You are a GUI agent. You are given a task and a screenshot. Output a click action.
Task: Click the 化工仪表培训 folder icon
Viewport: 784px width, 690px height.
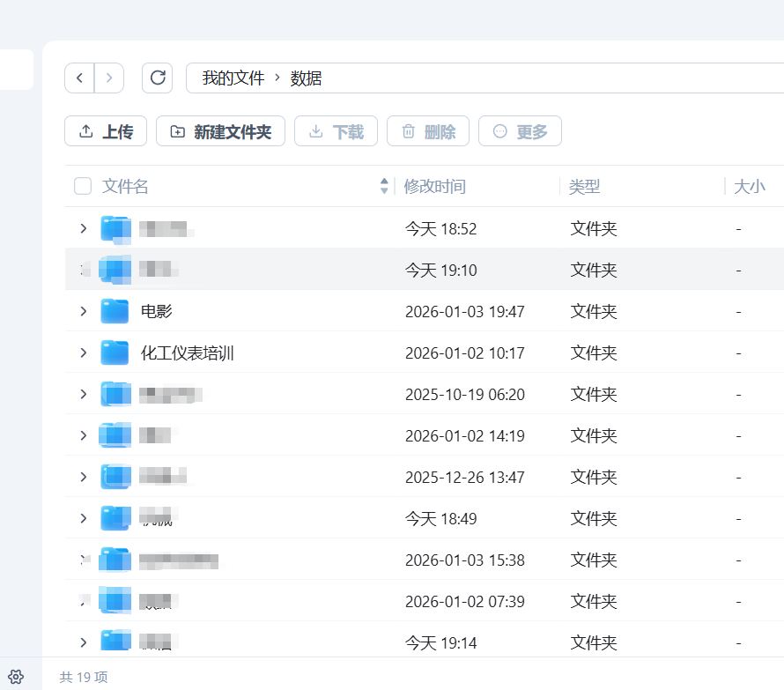tap(115, 352)
